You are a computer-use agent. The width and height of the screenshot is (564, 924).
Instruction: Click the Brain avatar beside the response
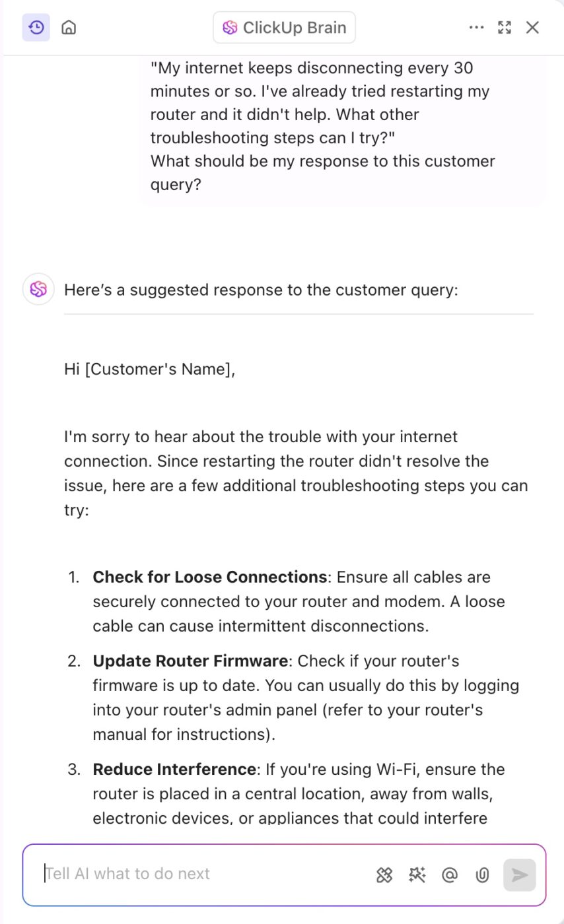pos(38,289)
